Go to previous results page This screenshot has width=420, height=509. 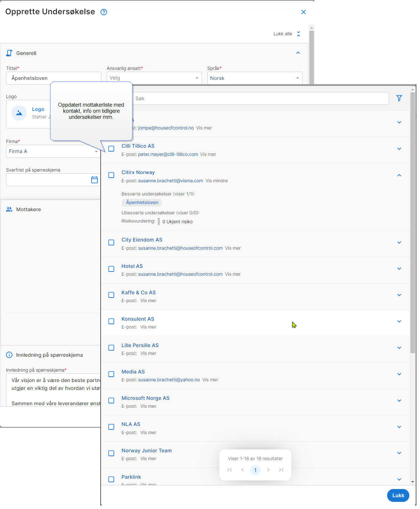[243, 470]
